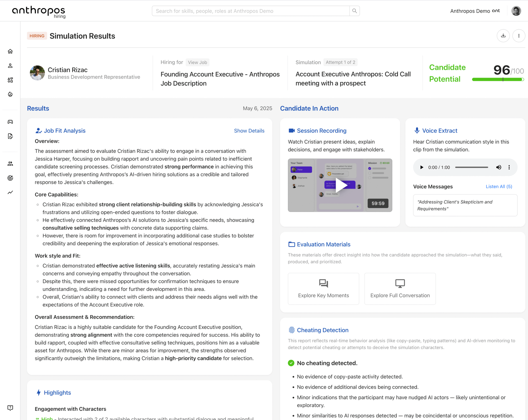Click the download report icon
Viewport: 528px width, 420px height.
[x=503, y=36]
